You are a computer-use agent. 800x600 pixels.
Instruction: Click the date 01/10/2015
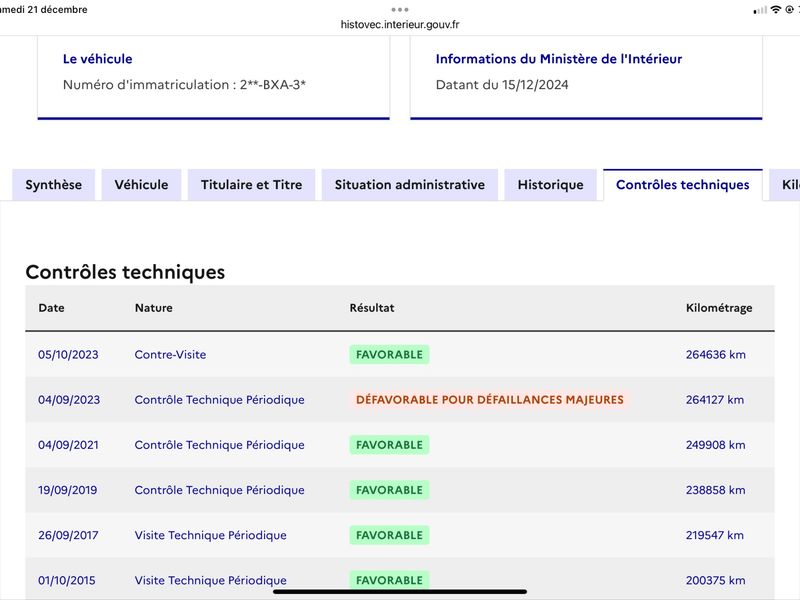67,580
